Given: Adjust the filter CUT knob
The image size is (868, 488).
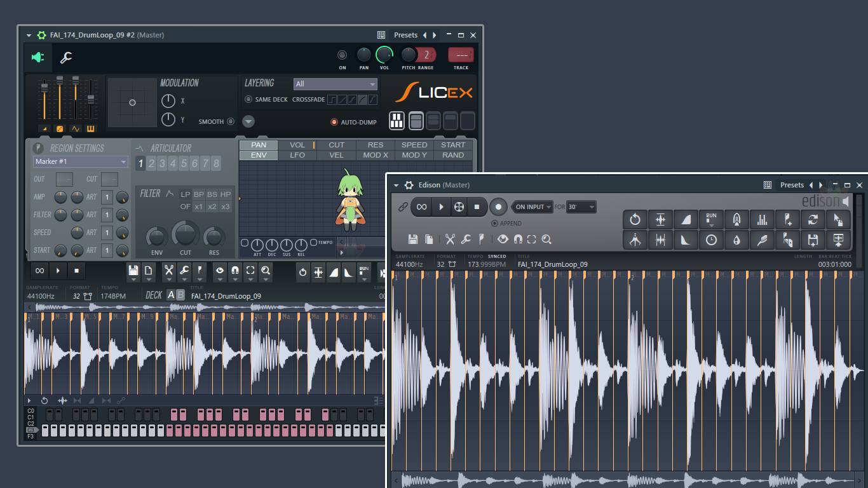Looking at the screenshot, I should coord(185,234).
